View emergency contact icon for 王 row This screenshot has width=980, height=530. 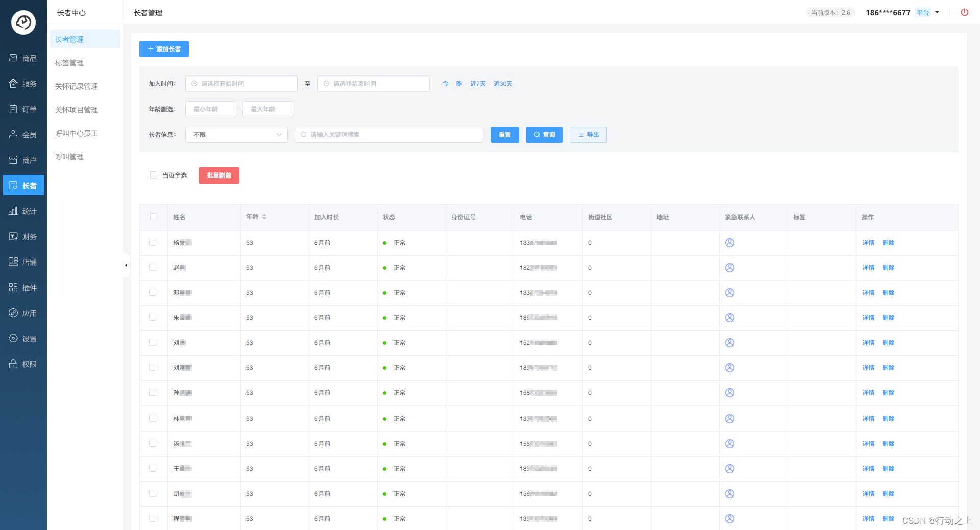(730, 469)
